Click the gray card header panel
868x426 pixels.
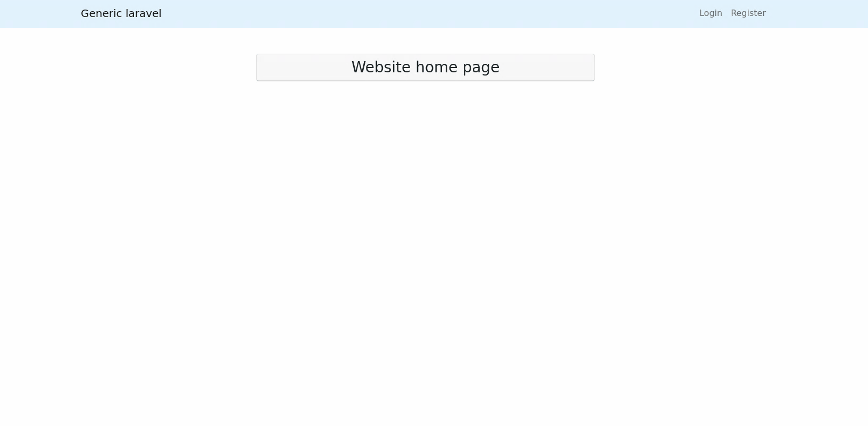(425, 67)
